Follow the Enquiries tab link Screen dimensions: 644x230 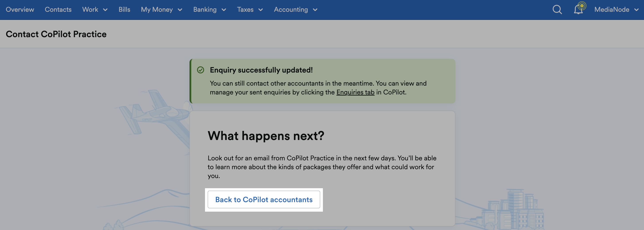[355, 92]
